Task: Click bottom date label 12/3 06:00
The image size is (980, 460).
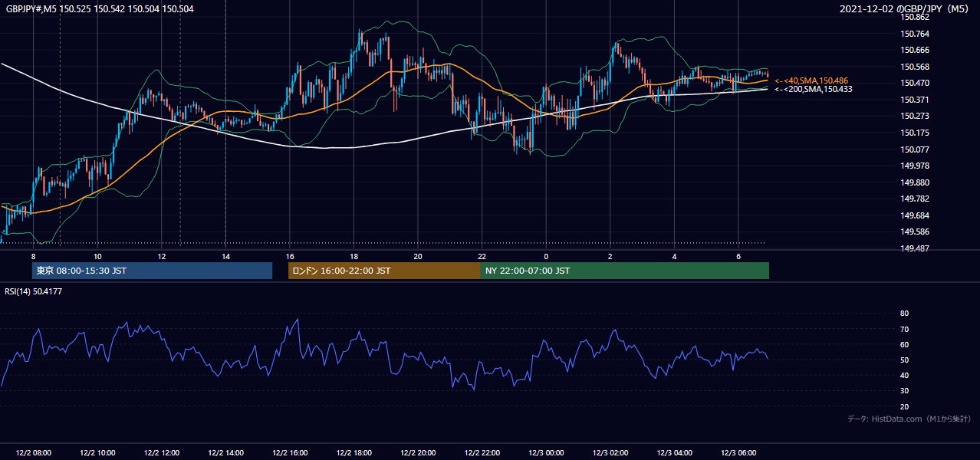Action: click(738, 453)
